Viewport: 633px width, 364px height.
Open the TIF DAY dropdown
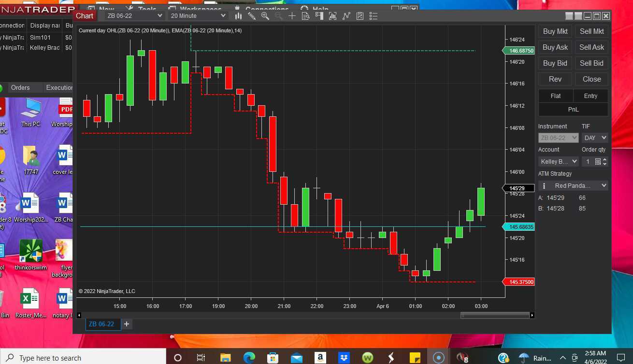(x=595, y=138)
